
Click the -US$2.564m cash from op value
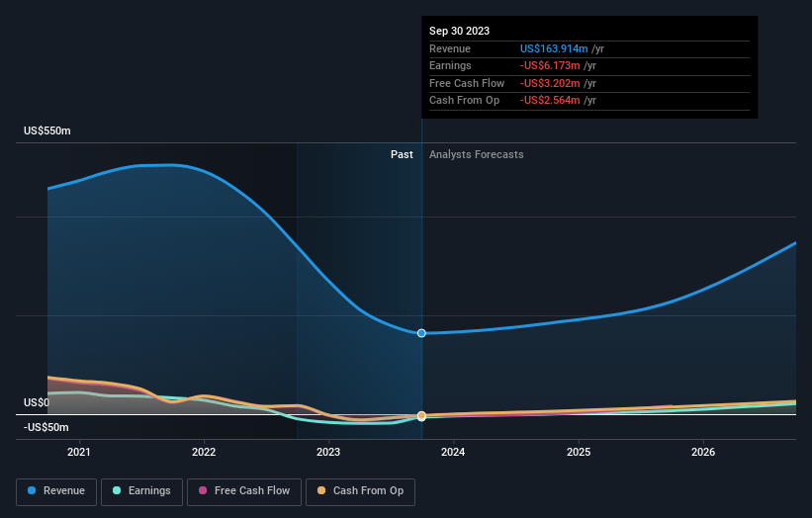[x=550, y=101]
